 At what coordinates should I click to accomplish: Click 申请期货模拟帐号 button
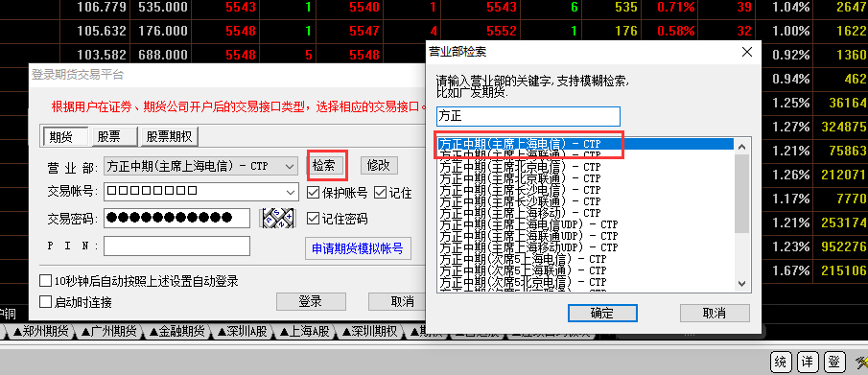click(x=358, y=248)
